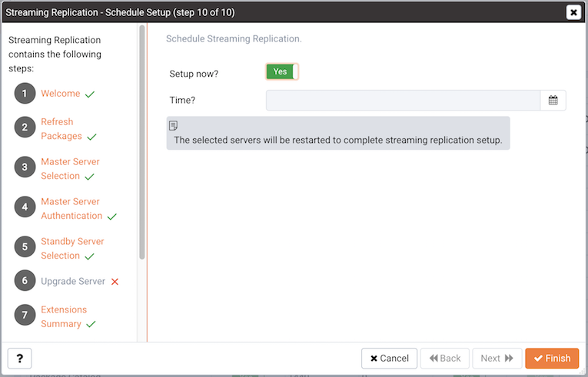
Task: Click the step 6 number circle
Action: click(x=25, y=281)
